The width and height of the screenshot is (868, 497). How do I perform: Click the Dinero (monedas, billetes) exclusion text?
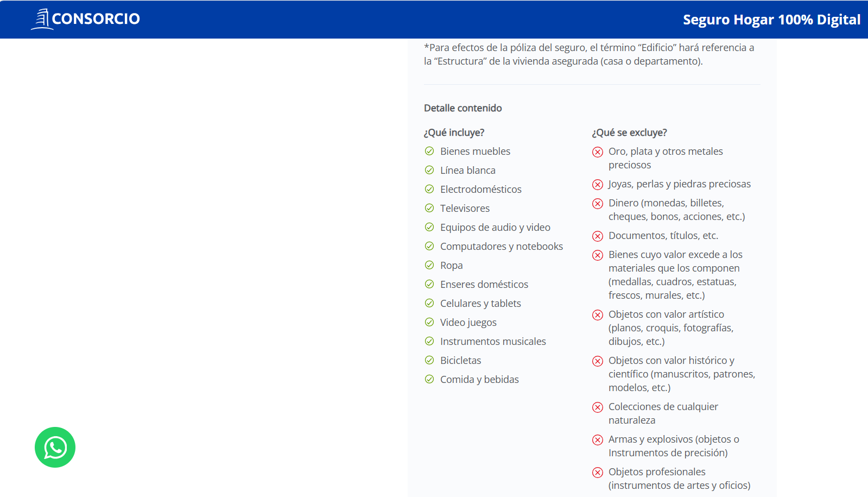click(x=677, y=210)
